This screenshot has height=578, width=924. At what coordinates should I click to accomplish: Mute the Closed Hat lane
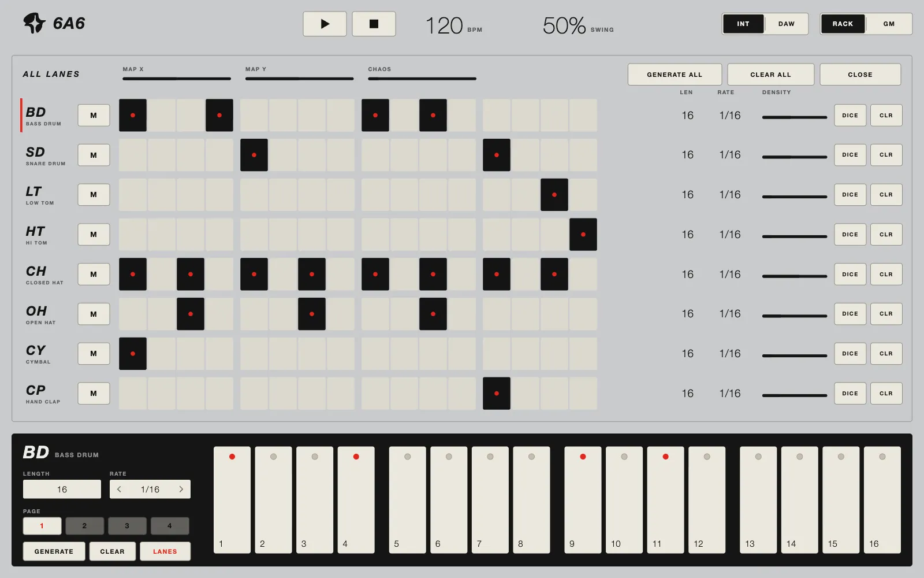(x=94, y=274)
